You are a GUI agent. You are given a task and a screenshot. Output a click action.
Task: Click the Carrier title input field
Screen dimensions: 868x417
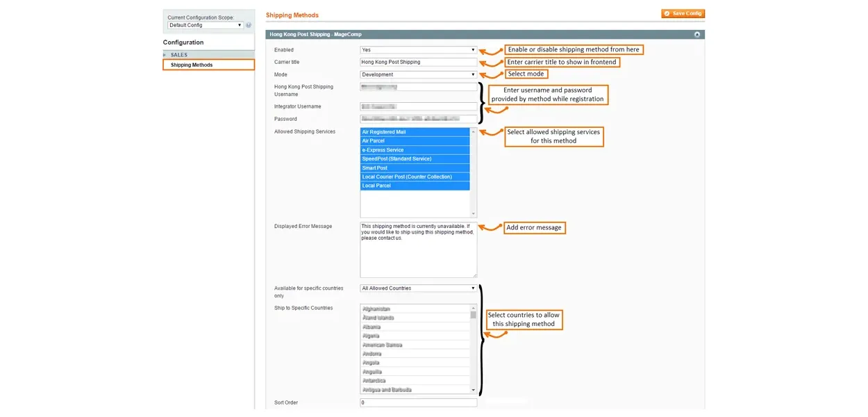(x=418, y=62)
